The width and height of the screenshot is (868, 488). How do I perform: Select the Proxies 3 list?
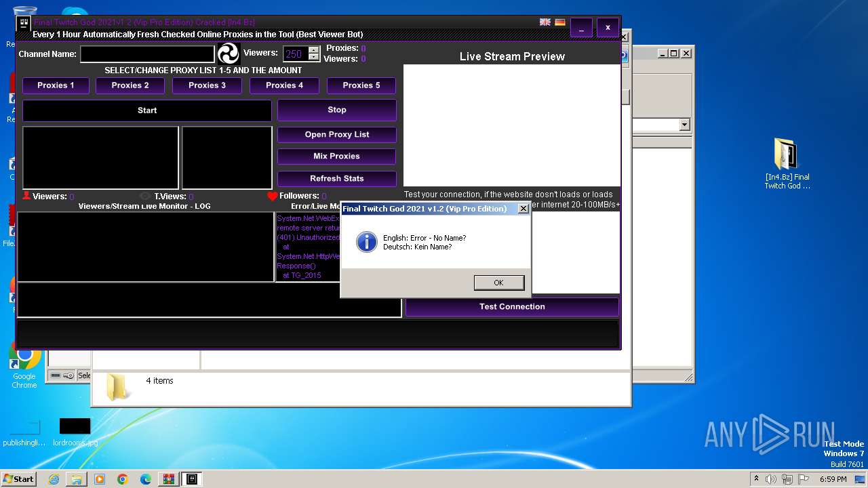208,85
